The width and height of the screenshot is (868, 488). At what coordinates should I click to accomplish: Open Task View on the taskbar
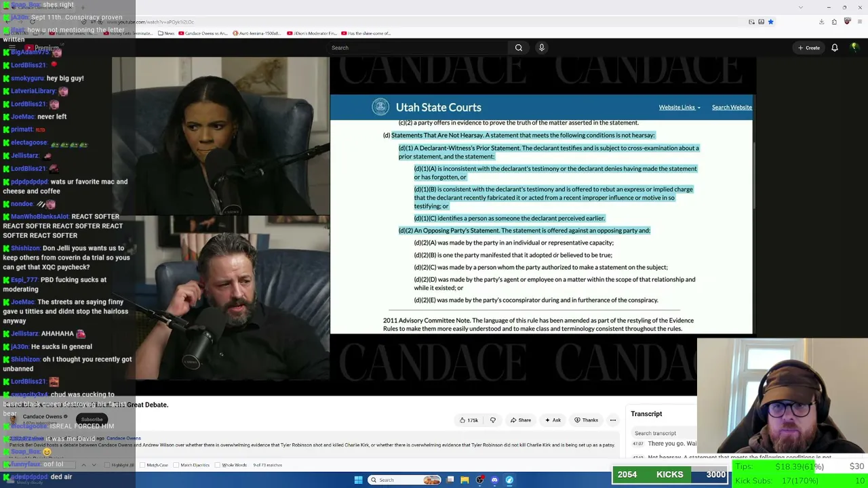tap(450, 480)
